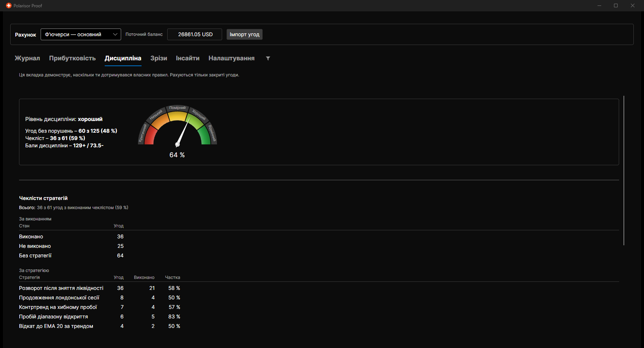Image resolution: width=644 pixels, height=348 pixels.
Task: Click the vertical scrollbar on the right
Action: pyautogui.click(x=624, y=170)
